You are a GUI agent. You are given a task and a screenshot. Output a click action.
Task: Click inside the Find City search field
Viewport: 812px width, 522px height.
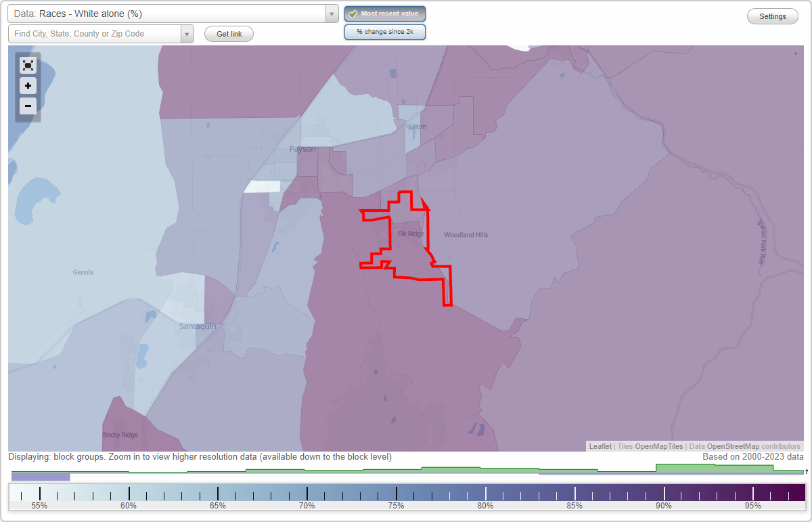pyautogui.click(x=88, y=33)
